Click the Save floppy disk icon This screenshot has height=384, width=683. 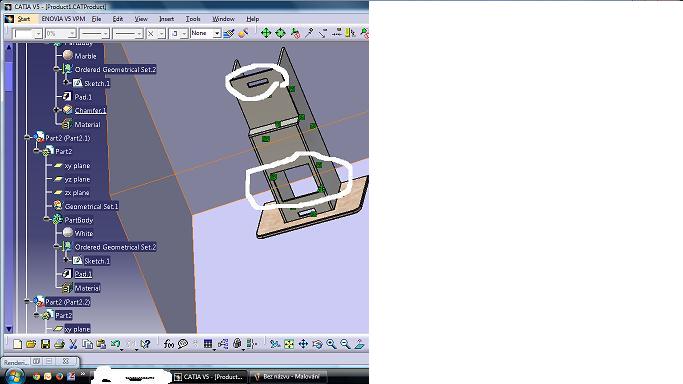(x=45, y=344)
